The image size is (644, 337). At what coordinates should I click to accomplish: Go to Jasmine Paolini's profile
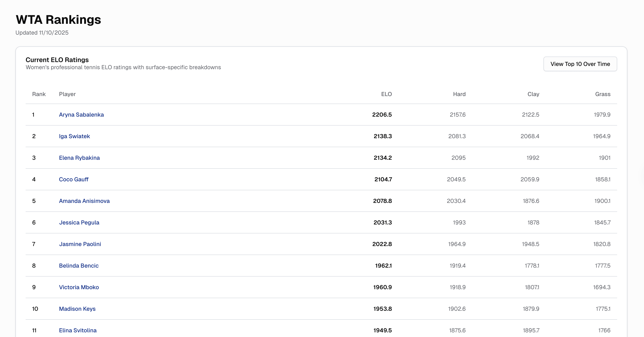click(80, 244)
